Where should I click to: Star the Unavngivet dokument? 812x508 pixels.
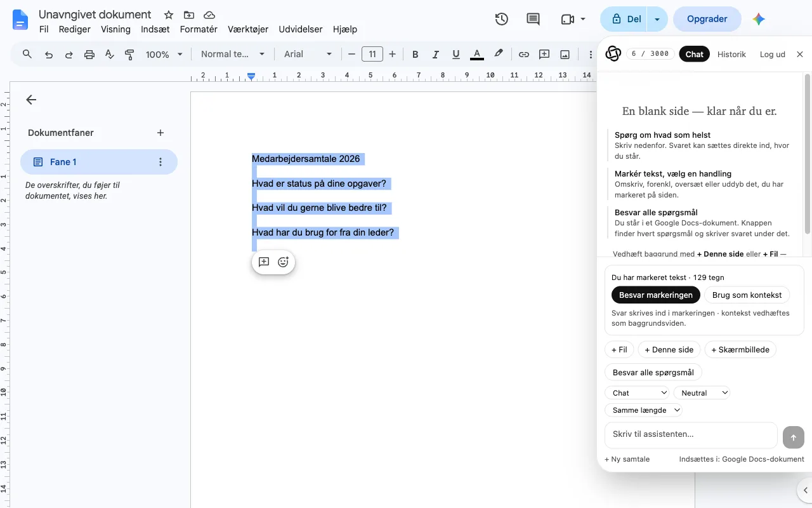[x=168, y=15]
